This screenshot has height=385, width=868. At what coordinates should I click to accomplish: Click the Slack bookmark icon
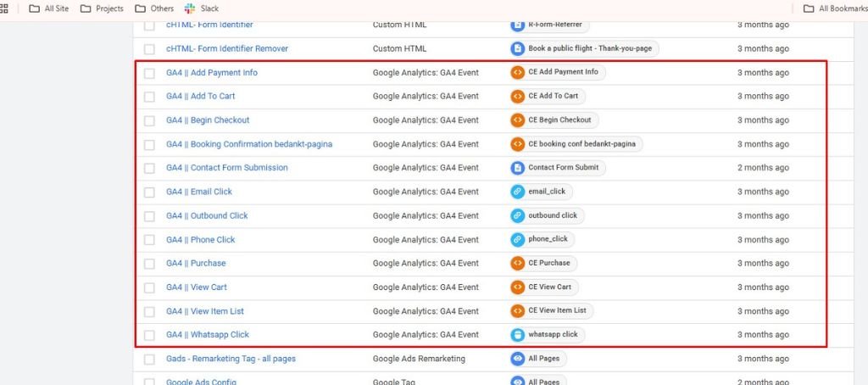coord(190,8)
